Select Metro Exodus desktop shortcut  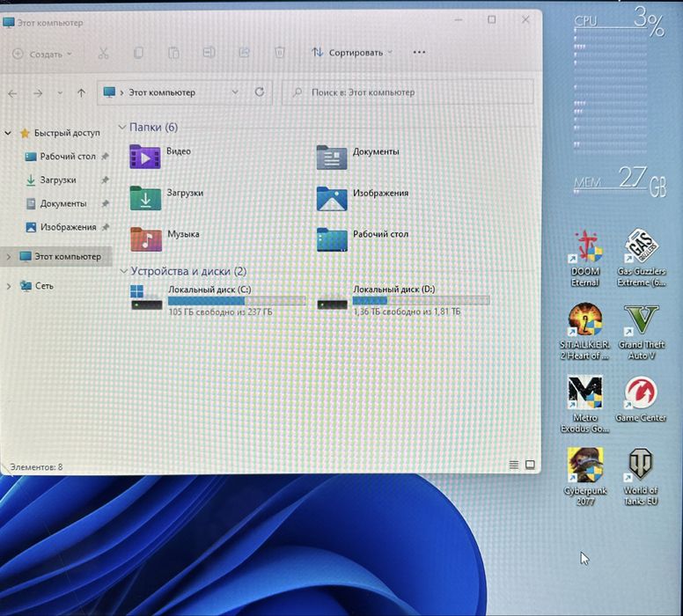point(585,405)
